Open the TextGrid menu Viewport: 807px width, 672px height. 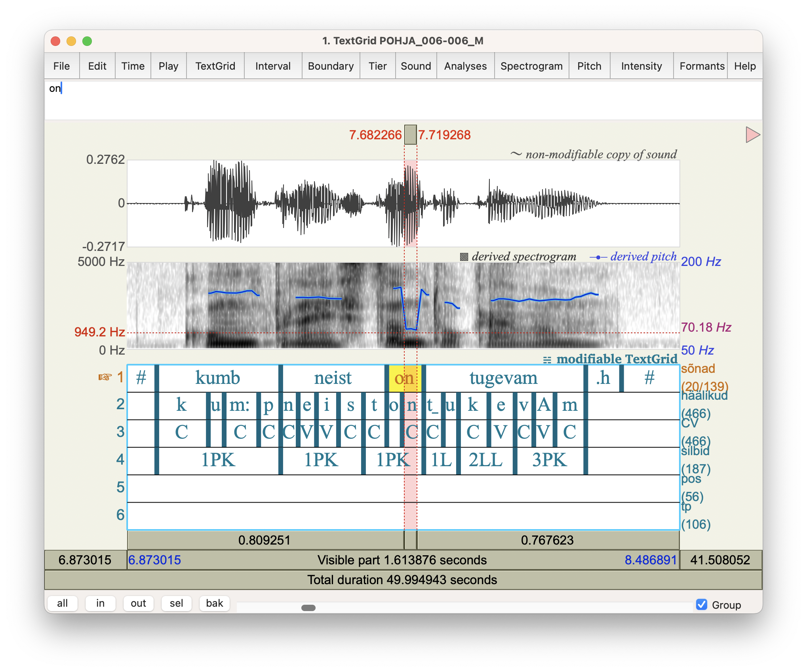pos(215,66)
